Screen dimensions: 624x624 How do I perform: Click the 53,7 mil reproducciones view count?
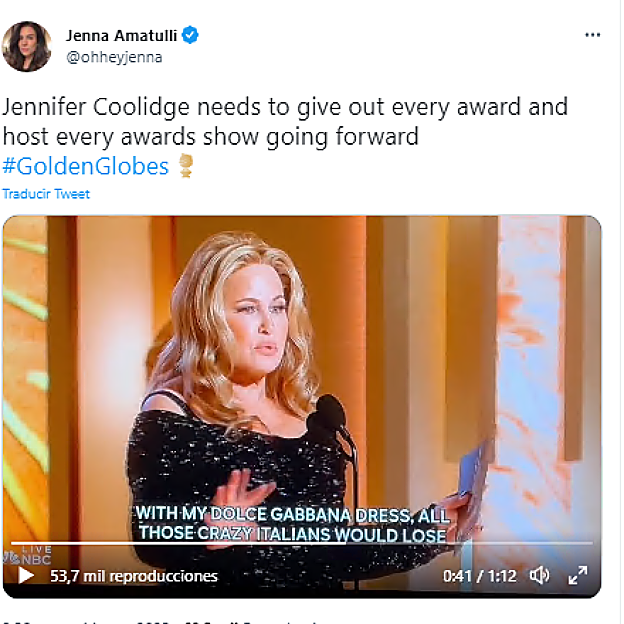pos(133,576)
